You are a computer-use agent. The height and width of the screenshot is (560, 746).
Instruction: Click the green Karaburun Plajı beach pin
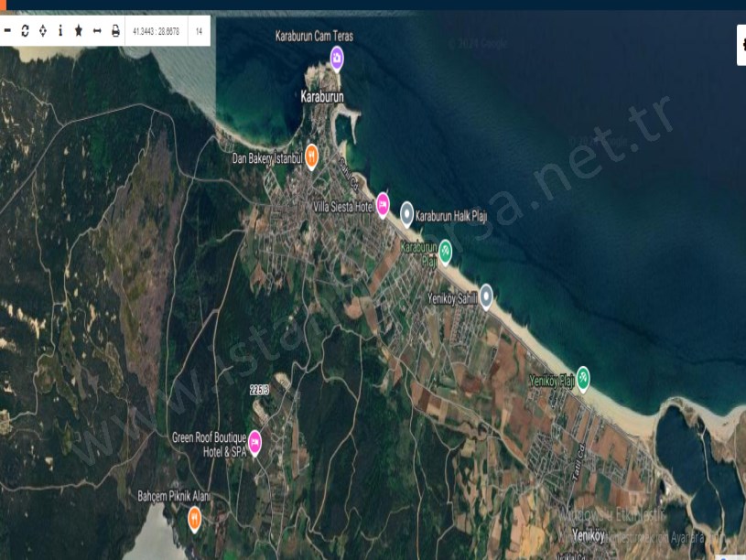click(x=445, y=249)
